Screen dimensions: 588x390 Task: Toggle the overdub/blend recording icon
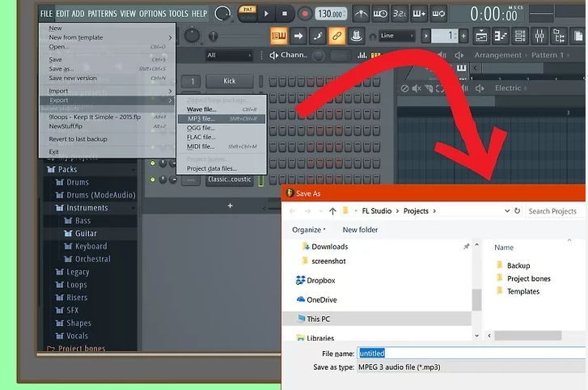419,15
